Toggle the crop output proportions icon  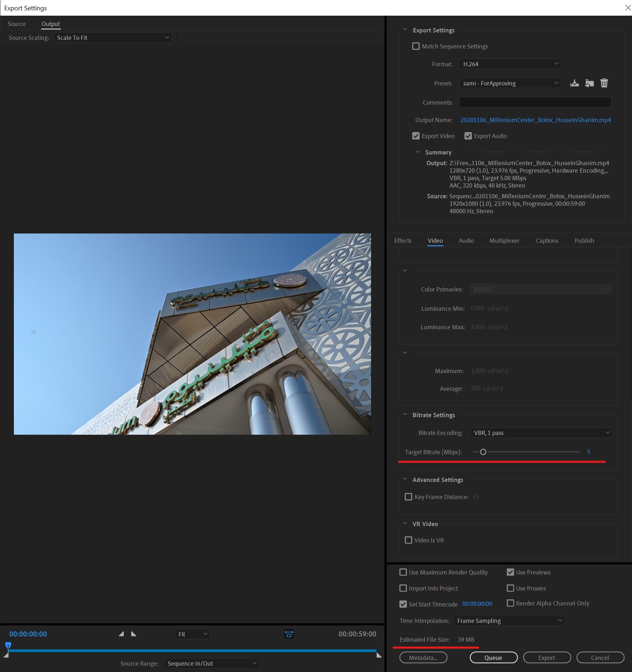tap(289, 634)
